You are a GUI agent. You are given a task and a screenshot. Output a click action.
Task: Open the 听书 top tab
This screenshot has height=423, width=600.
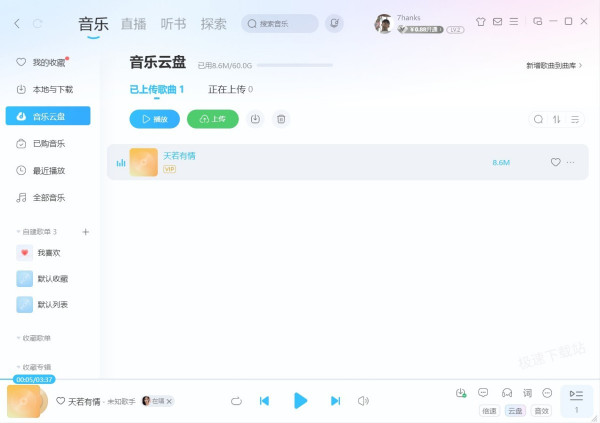tap(173, 24)
